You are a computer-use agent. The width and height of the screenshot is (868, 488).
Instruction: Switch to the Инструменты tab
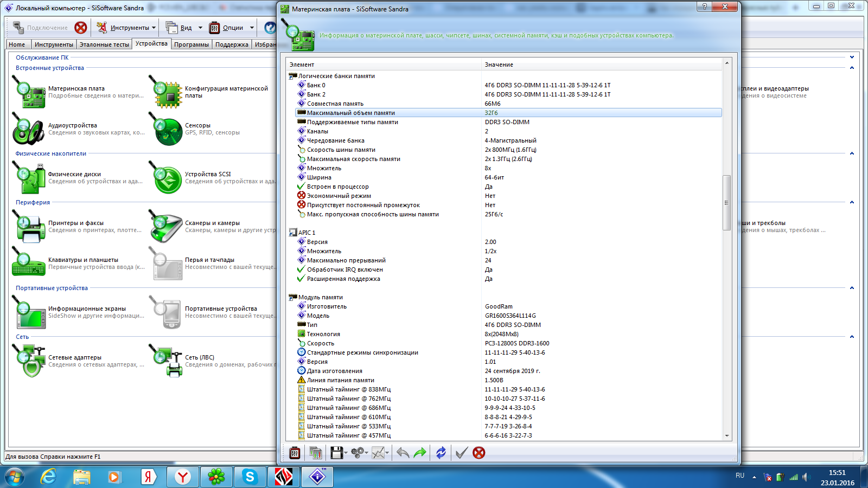click(54, 44)
